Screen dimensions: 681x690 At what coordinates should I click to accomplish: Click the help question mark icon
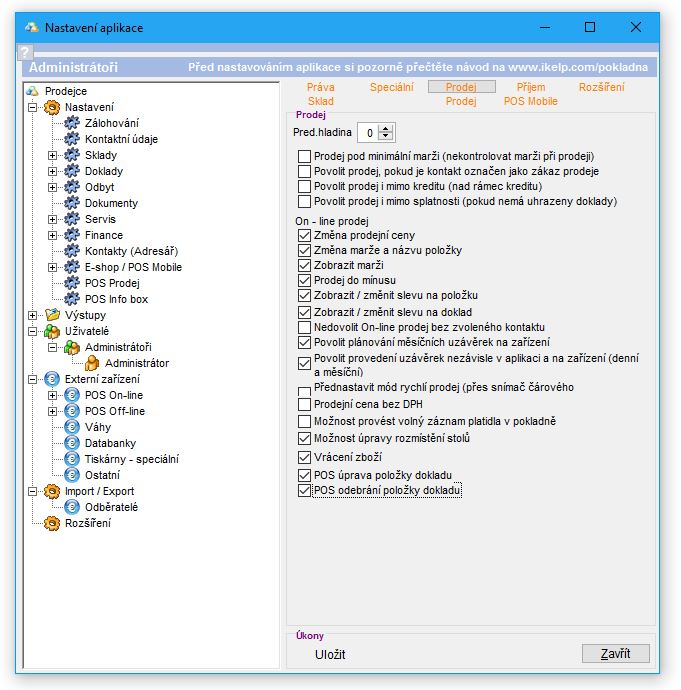(26, 51)
